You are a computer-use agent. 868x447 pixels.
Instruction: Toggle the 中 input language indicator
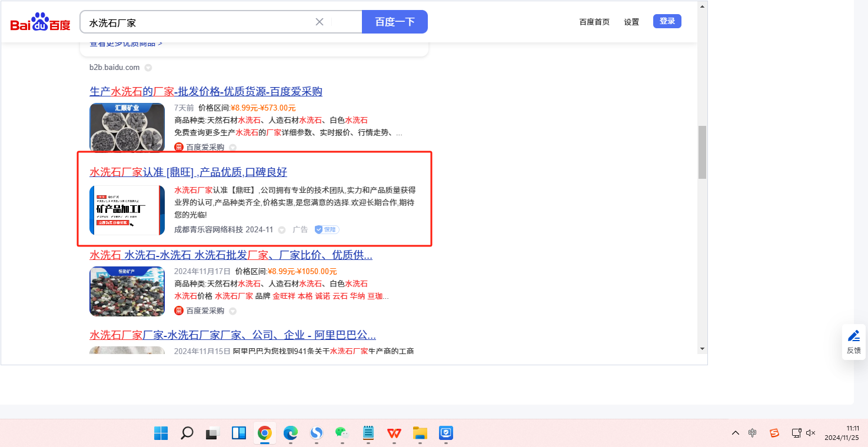pos(753,433)
